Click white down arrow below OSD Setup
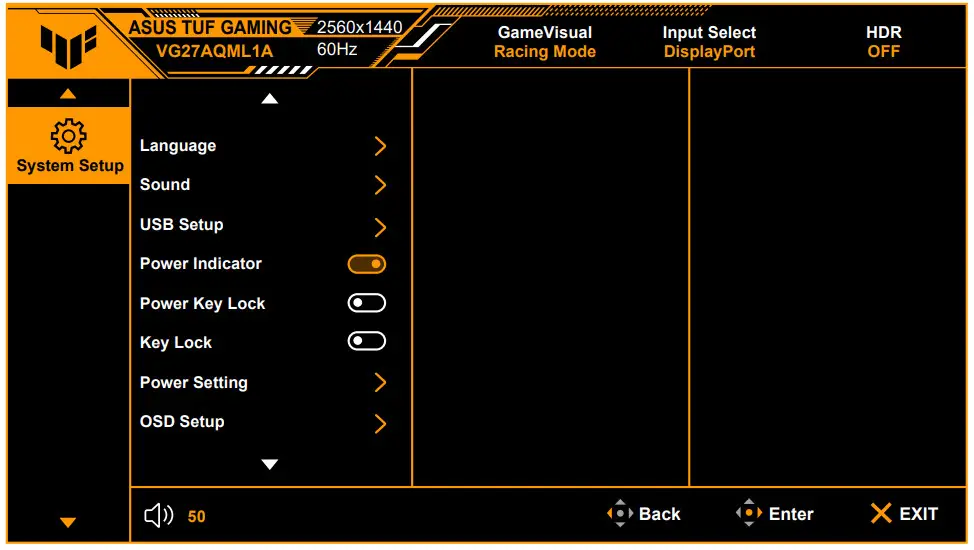 pyautogui.click(x=269, y=464)
